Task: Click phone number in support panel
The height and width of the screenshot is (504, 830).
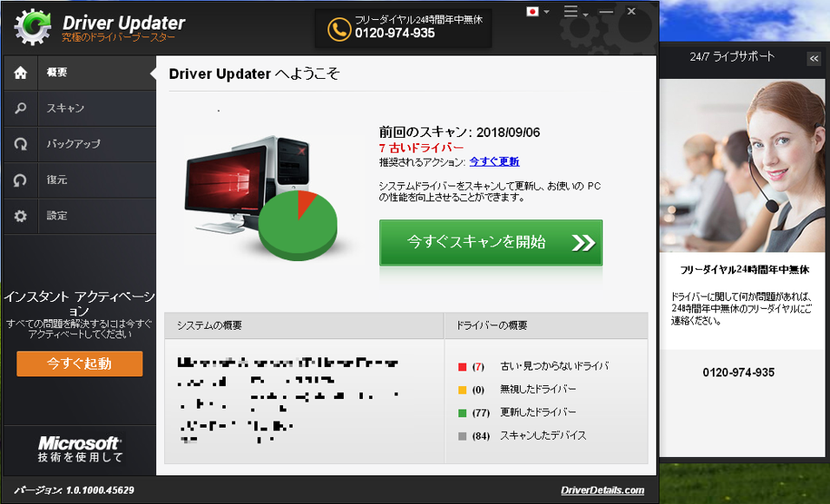Action: pos(739,372)
